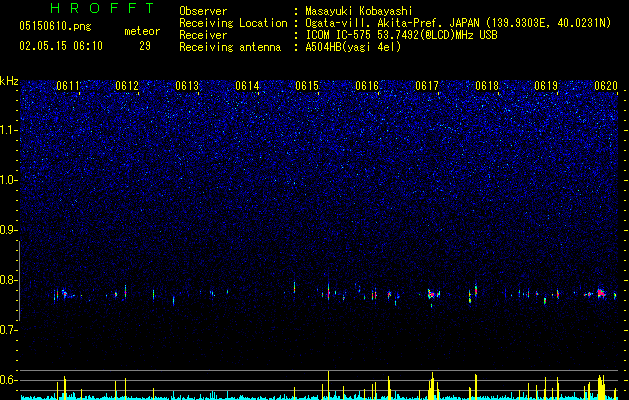Click the gray frequency range bar on left axis
Screen dimensions: 629x400
tap(19, 281)
